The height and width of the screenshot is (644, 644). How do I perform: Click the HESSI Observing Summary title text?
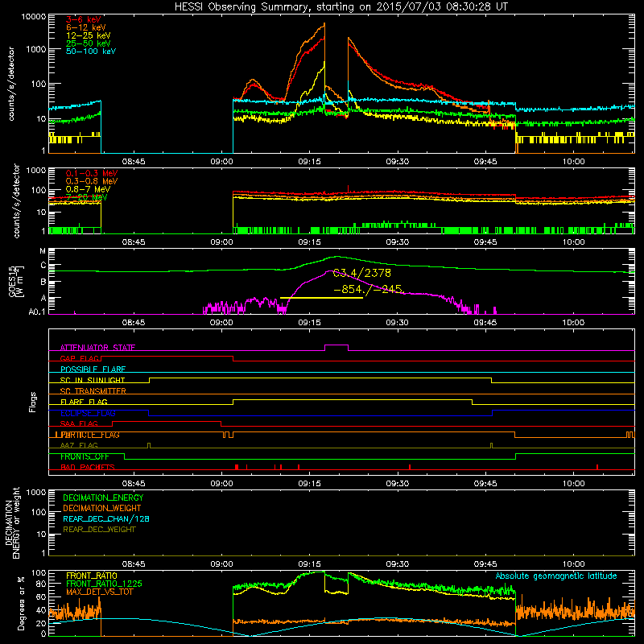tap(341, 7)
